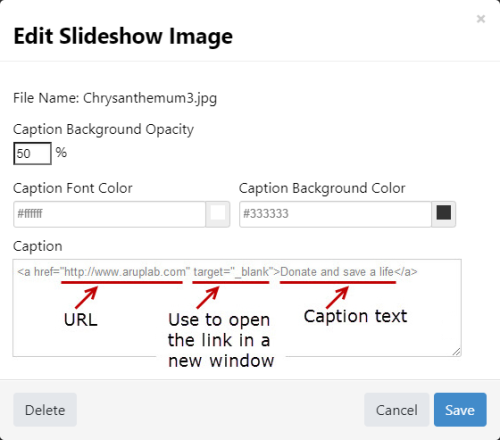Close the Edit Slideshow Image dialog
The image size is (500, 440).
pyautogui.click(x=481, y=19)
